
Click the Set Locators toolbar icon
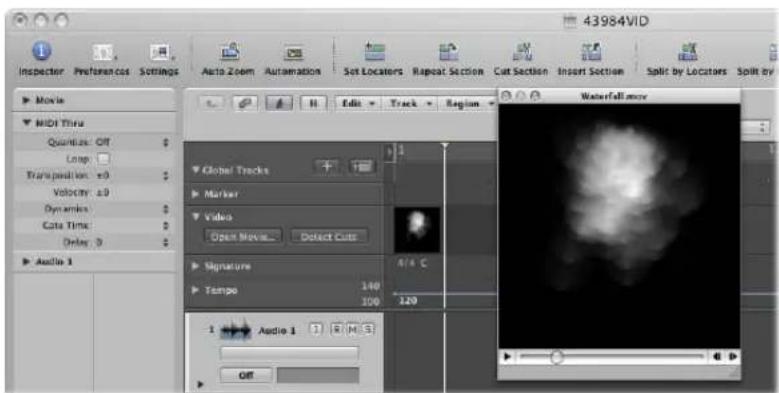(374, 52)
